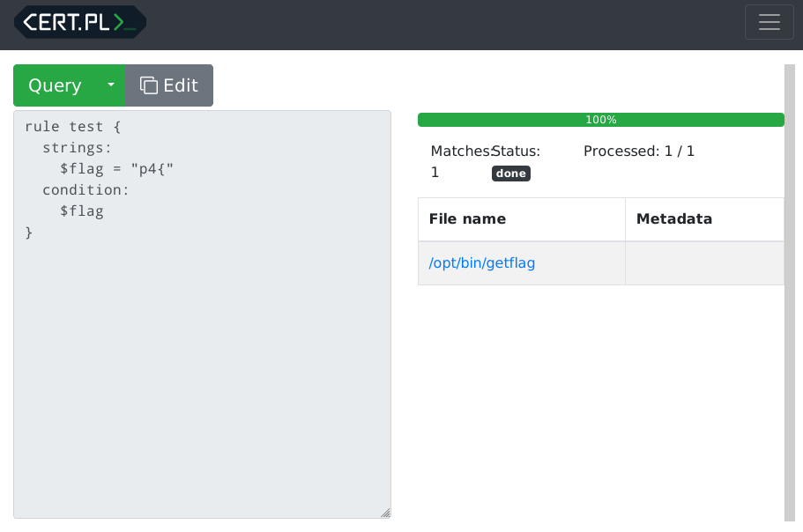The image size is (803, 532).
Task: Open the hamburger navigation menu
Action: click(x=769, y=23)
